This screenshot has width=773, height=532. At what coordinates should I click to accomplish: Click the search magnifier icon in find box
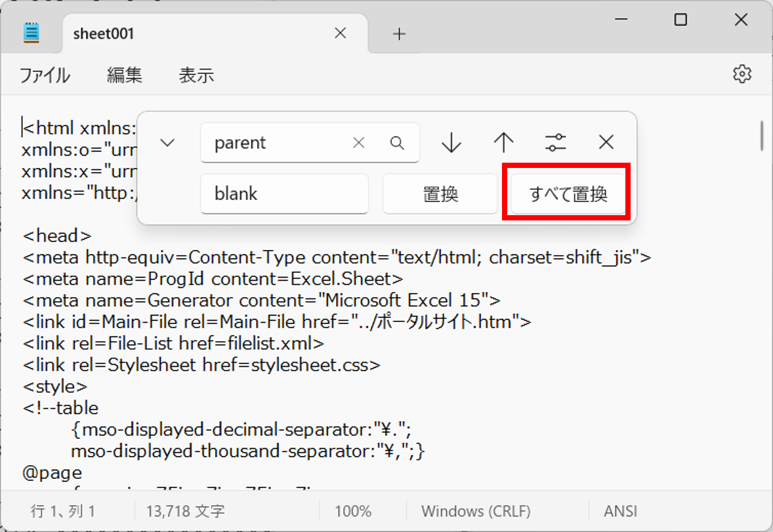click(397, 143)
